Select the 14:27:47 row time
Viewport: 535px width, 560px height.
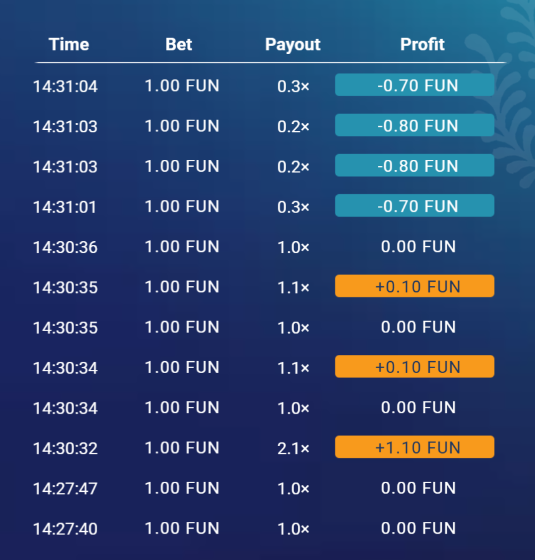(x=65, y=489)
